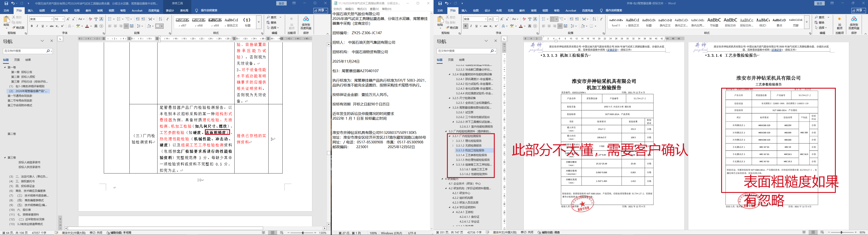Toggle justify alignment in left Word window
Image resolution: width=868 pixels, height=235 pixels.
126,26
